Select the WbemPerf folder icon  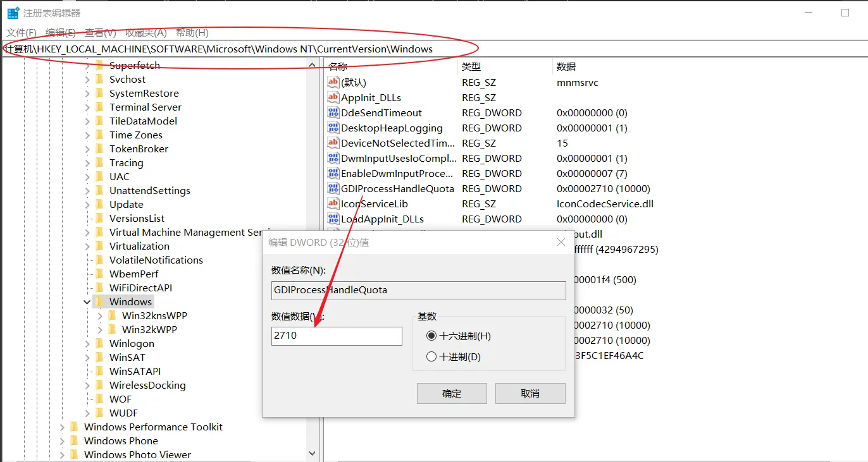[x=99, y=274]
